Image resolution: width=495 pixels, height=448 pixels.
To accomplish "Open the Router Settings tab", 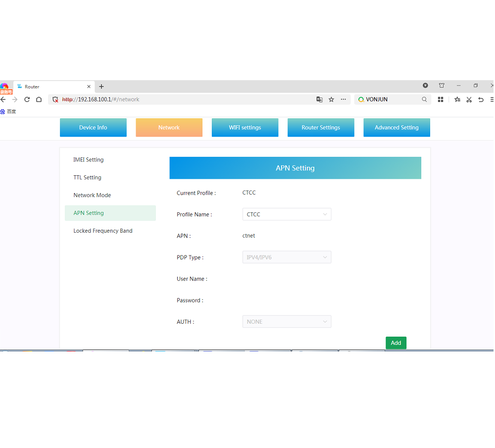I will click(x=321, y=128).
